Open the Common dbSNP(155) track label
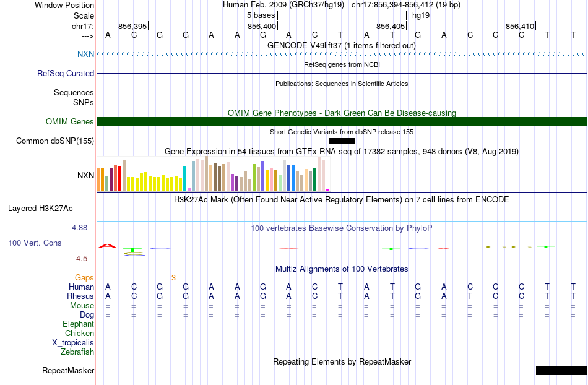 pyautogui.click(x=55, y=141)
